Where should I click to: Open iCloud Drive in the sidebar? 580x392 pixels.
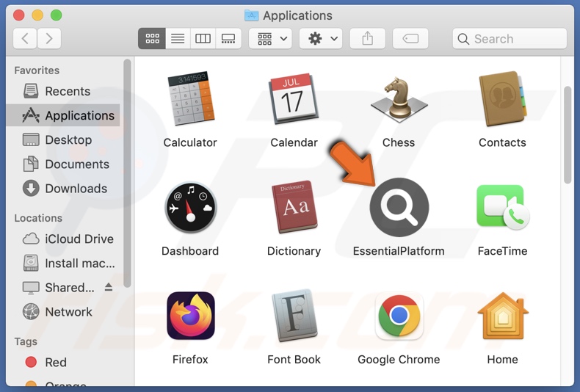pos(63,239)
